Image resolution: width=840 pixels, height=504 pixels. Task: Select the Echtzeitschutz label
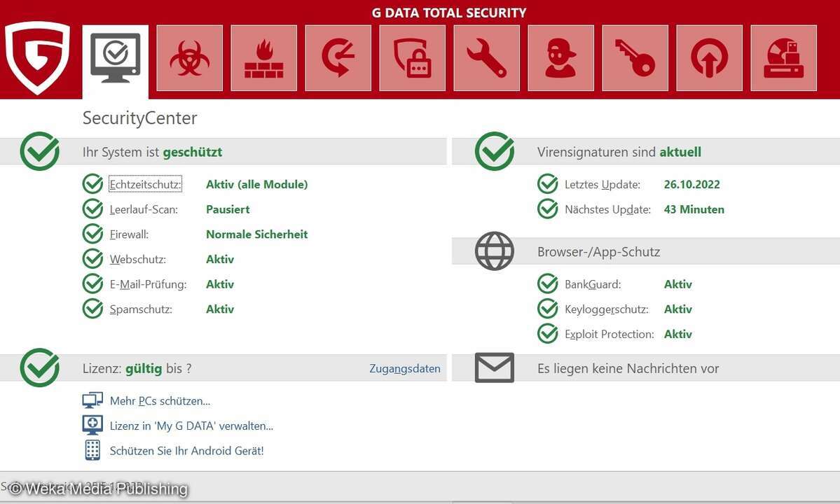pos(145,184)
